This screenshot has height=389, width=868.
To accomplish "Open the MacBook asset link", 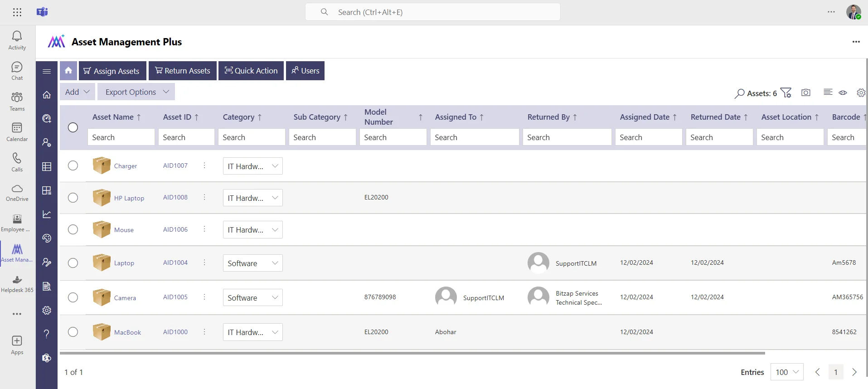I will [127, 332].
